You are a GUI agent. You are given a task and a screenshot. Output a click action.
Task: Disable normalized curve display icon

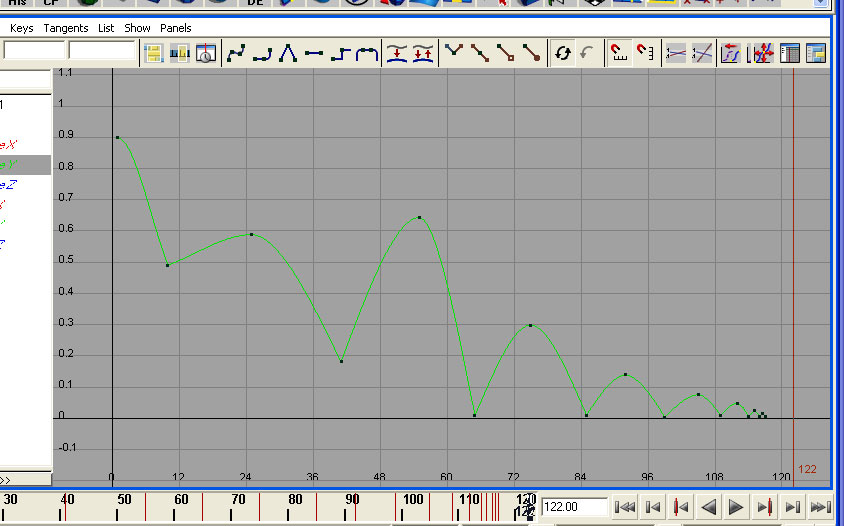702,53
